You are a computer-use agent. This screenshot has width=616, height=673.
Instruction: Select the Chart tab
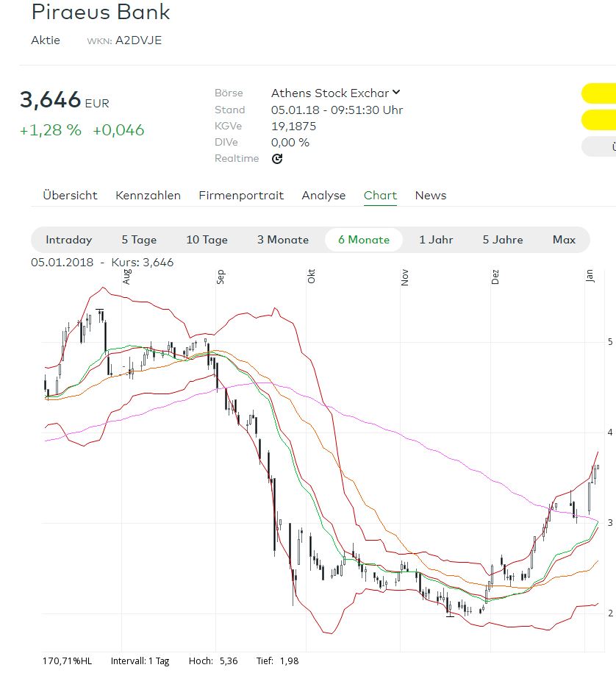(x=380, y=196)
